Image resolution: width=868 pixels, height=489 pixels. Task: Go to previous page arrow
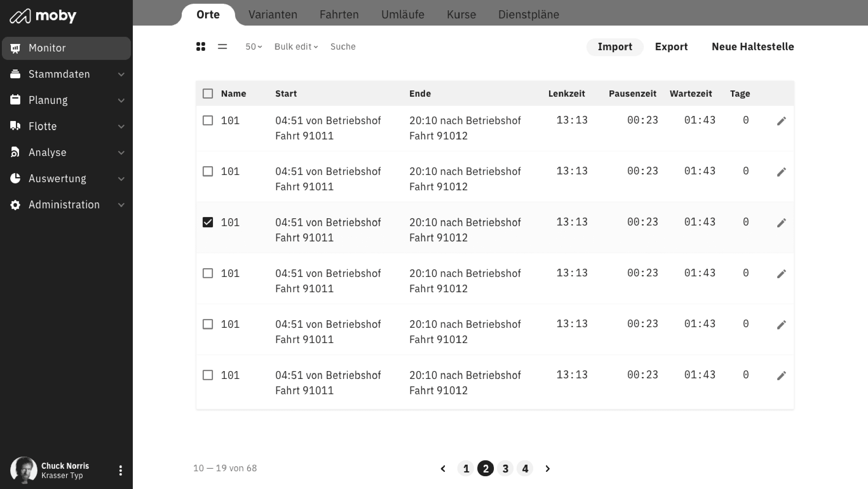tap(443, 468)
